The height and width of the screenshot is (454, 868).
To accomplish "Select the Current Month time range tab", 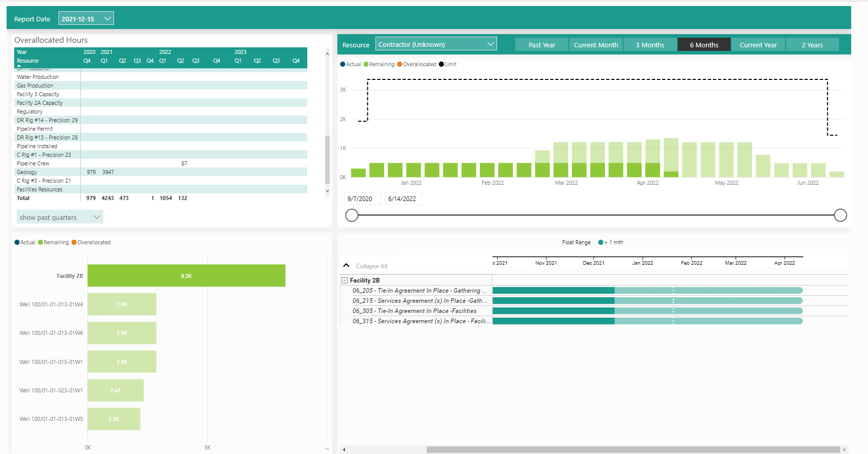I will pos(596,45).
